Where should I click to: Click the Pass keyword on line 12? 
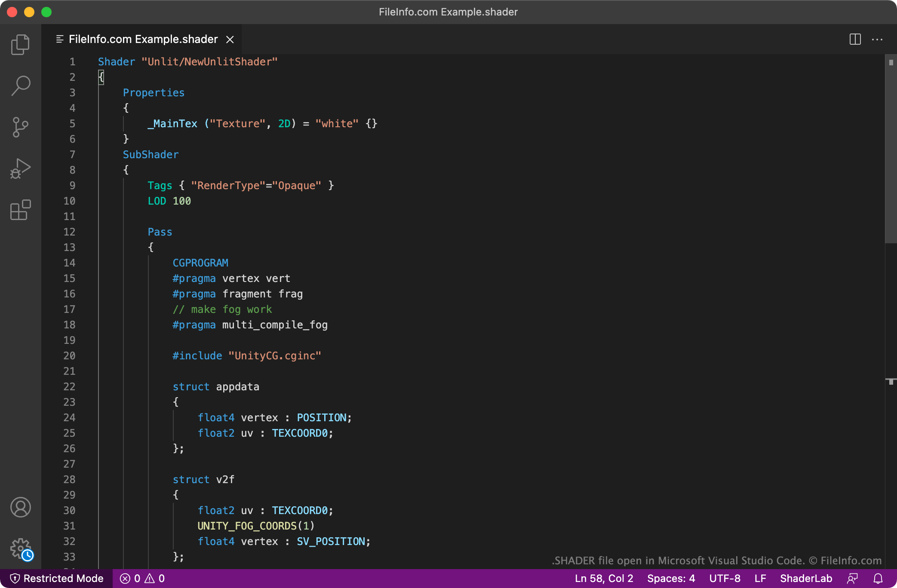click(160, 232)
